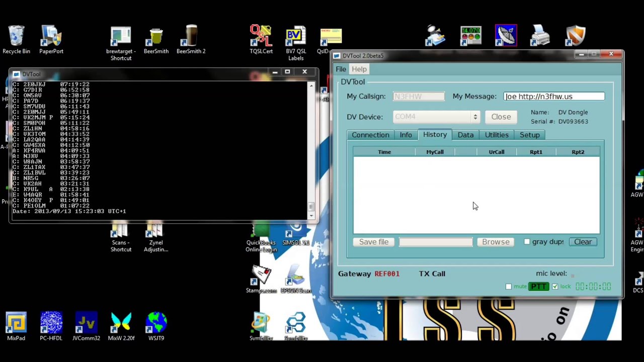Viewport: 644px width, 362px height.
Task: Launch the WSJT9 globe icon
Action: click(156, 326)
